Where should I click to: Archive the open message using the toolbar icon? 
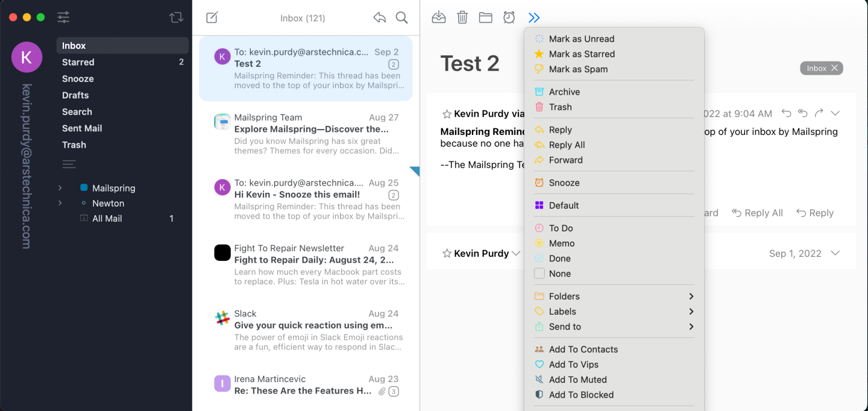pyautogui.click(x=438, y=17)
